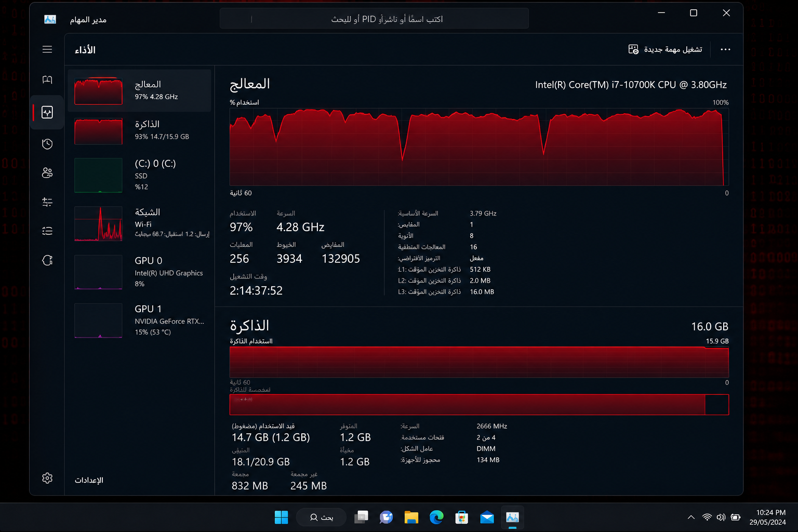The height and width of the screenshot is (532, 798).
Task: Open the Startup apps page icon
Action: click(x=47, y=202)
